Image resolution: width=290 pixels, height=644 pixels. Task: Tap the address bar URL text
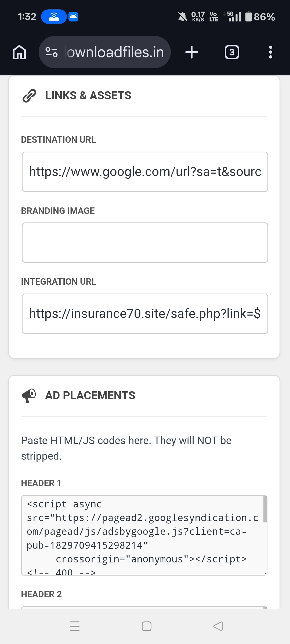[114, 52]
